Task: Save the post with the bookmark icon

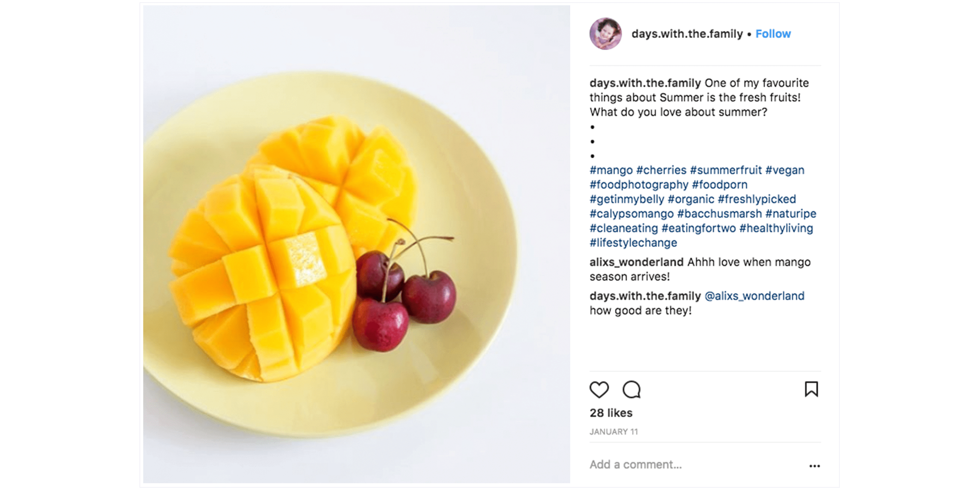Action: [x=811, y=389]
